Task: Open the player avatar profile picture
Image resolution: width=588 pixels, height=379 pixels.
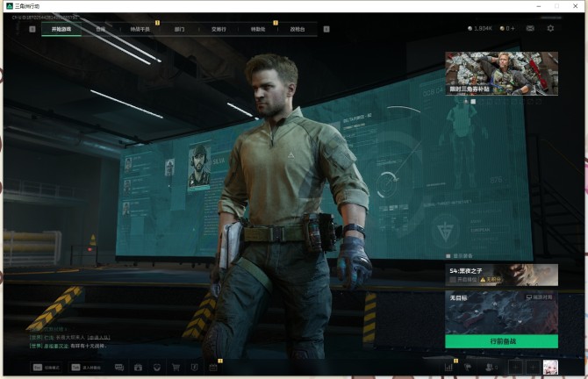Action: click(x=550, y=368)
